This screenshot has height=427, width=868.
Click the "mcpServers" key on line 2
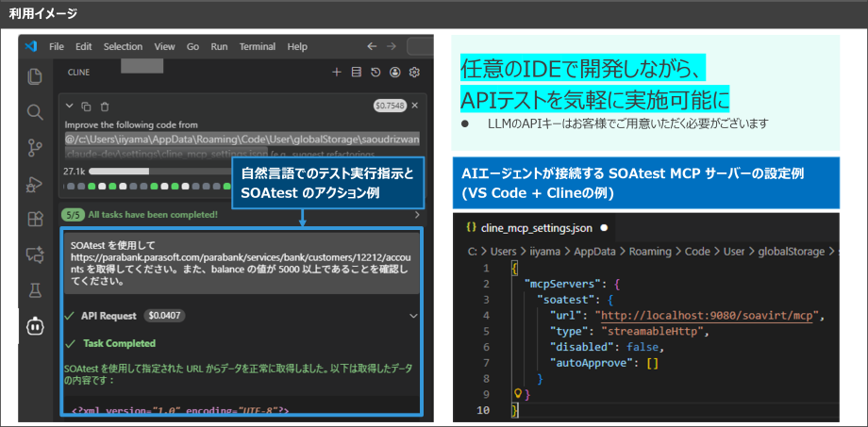tap(563, 285)
